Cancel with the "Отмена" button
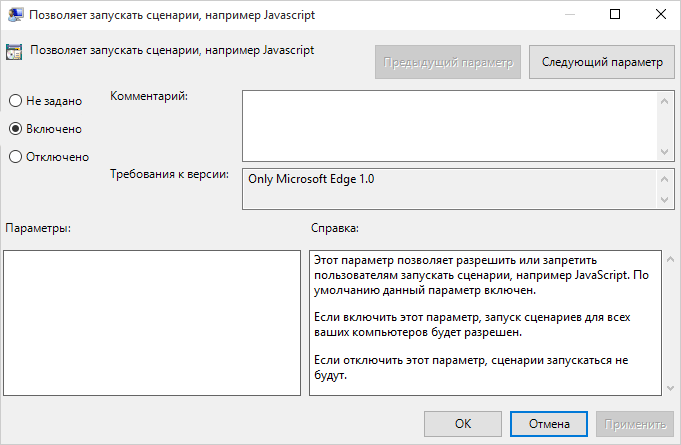681x445 pixels. coord(549,424)
